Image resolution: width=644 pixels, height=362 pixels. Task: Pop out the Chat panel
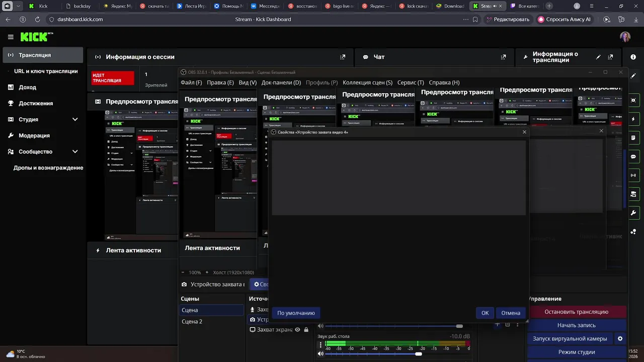pos(503,57)
